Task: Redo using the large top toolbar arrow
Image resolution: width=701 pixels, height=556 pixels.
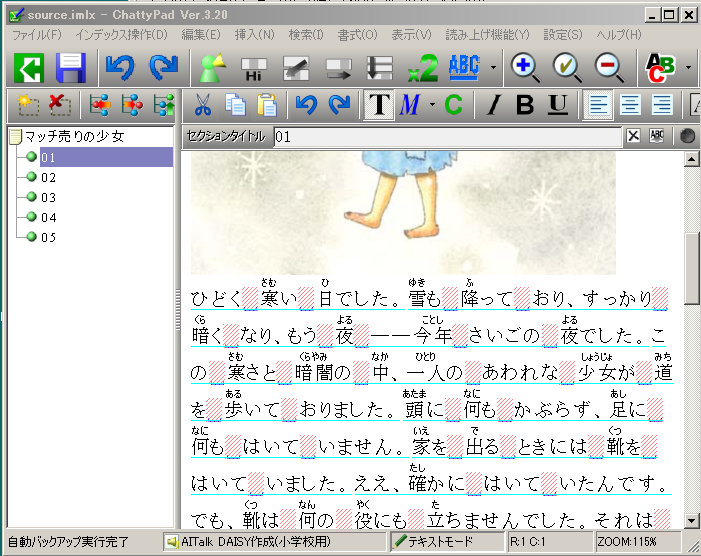Action: (163, 68)
